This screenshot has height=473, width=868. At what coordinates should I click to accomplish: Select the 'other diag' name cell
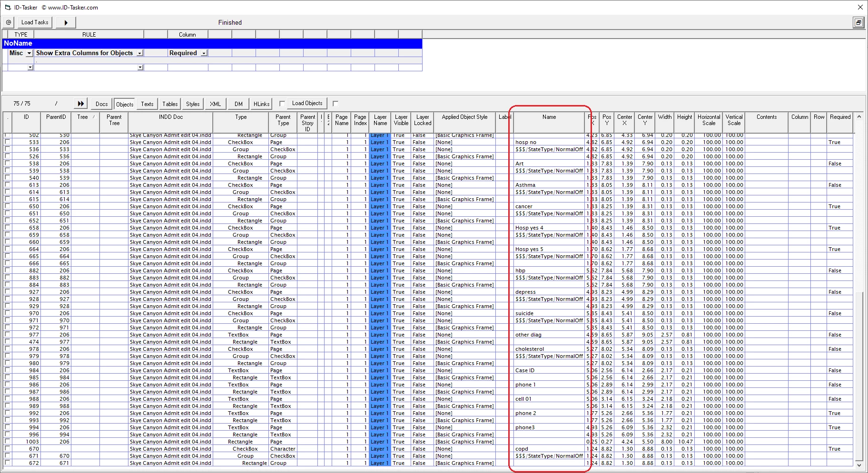click(x=549, y=335)
